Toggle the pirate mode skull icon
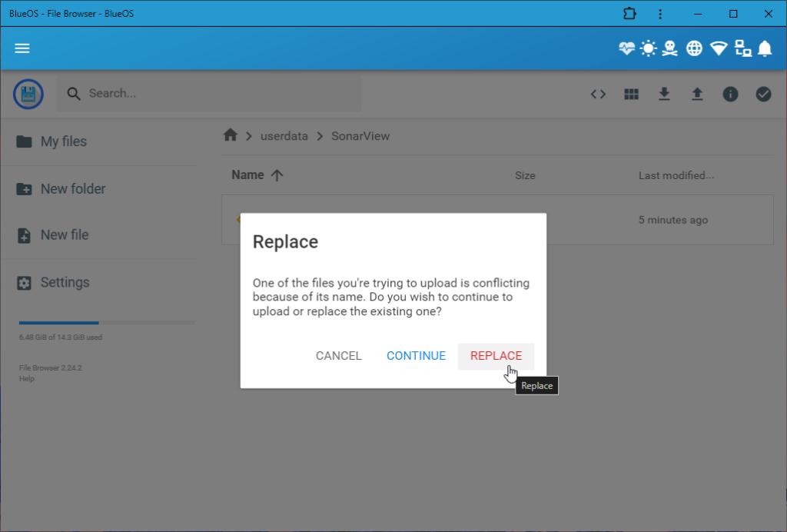The width and height of the screenshot is (787, 532). [x=669, y=48]
